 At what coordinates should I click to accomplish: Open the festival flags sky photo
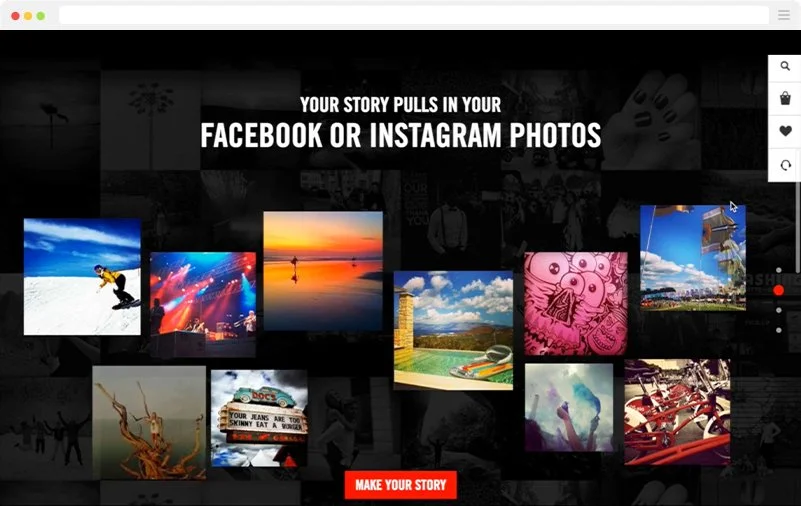pos(693,258)
